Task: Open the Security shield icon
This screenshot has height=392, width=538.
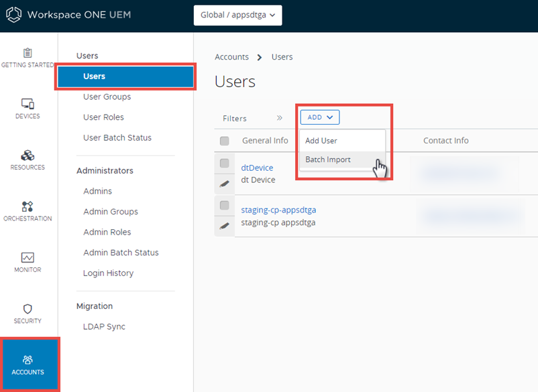Action: [x=28, y=309]
